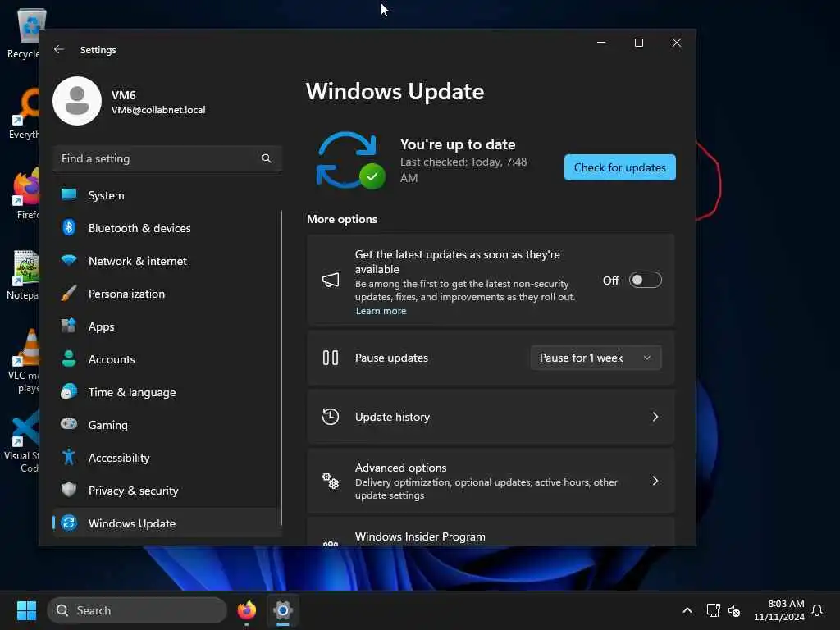Open Apps settings in sidebar
The height and width of the screenshot is (630, 840).
pos(167,326)
